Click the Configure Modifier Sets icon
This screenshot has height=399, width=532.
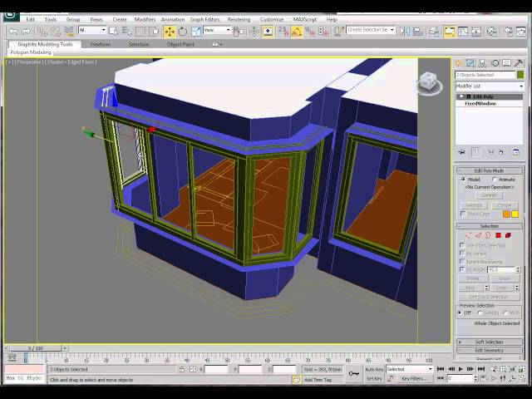pos(516,152)
